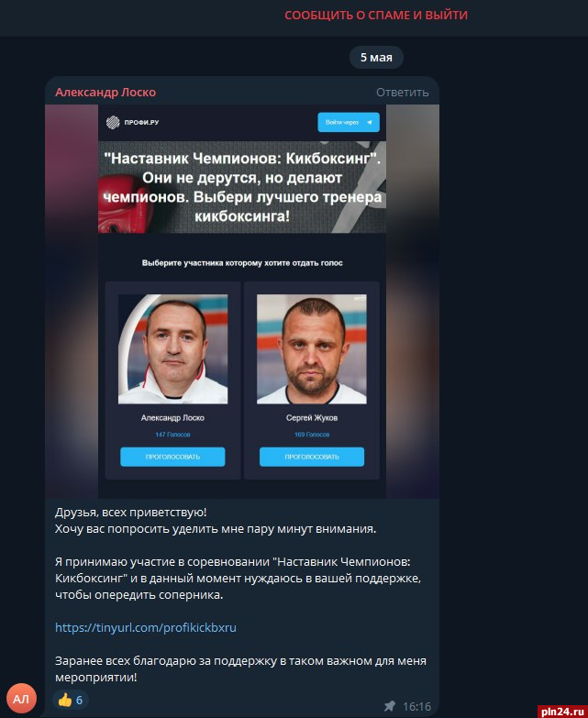588x718 pixels.
Task: Click the Войти через login button
Action: click(x=349, y=122)
